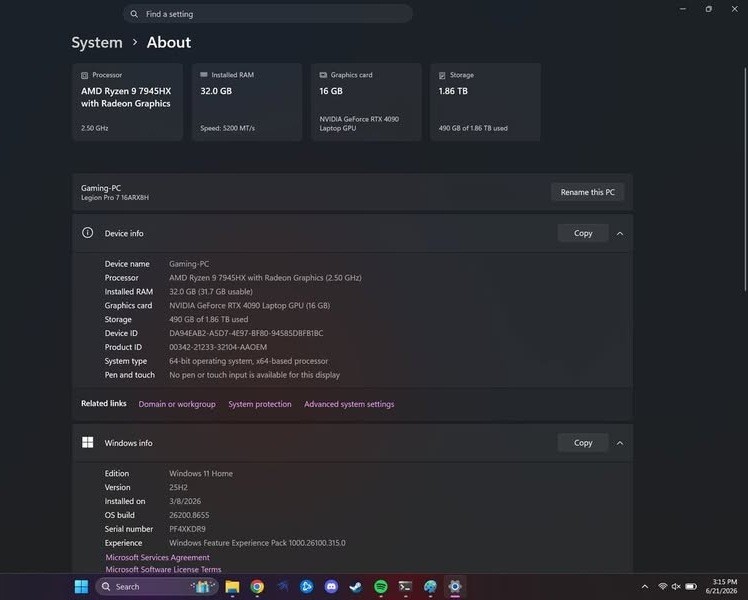
Task: Open System protection link
Action: pyautogui.click(x=260, y=404)
